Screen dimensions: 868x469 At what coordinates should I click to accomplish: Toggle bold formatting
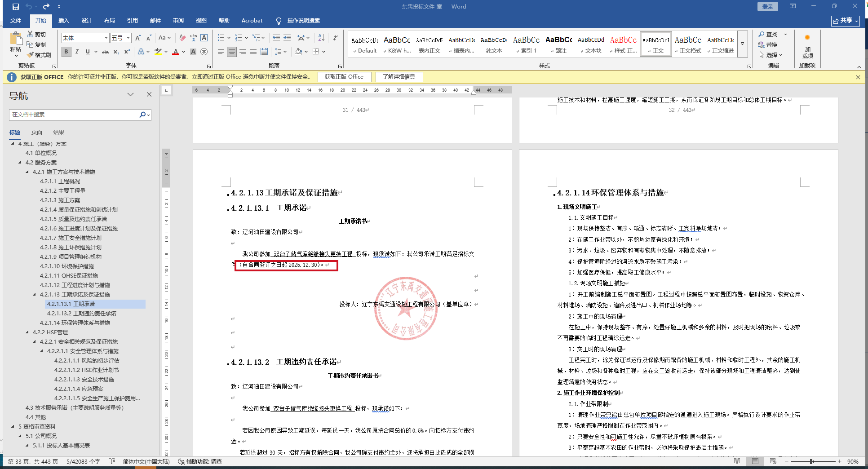coord(66,52)
